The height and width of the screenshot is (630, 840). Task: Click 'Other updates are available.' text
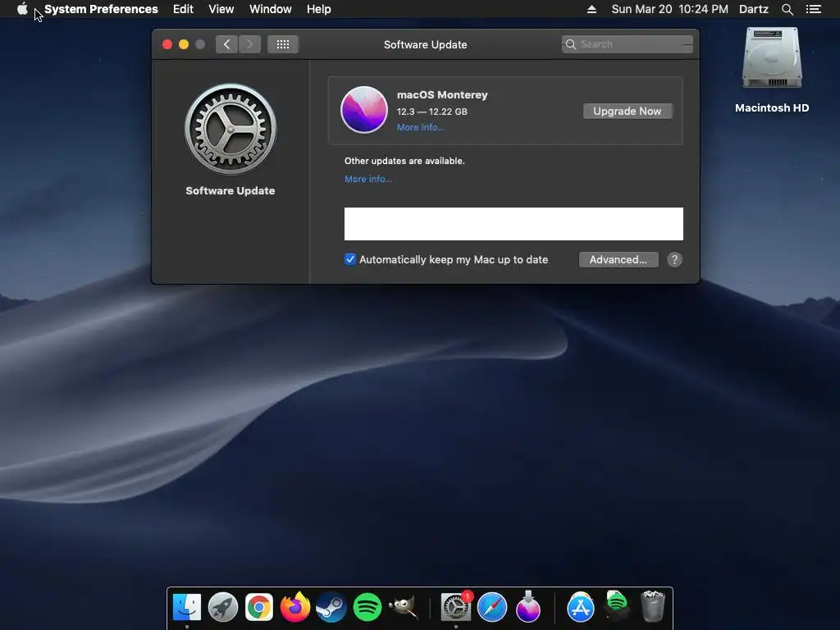404,161
